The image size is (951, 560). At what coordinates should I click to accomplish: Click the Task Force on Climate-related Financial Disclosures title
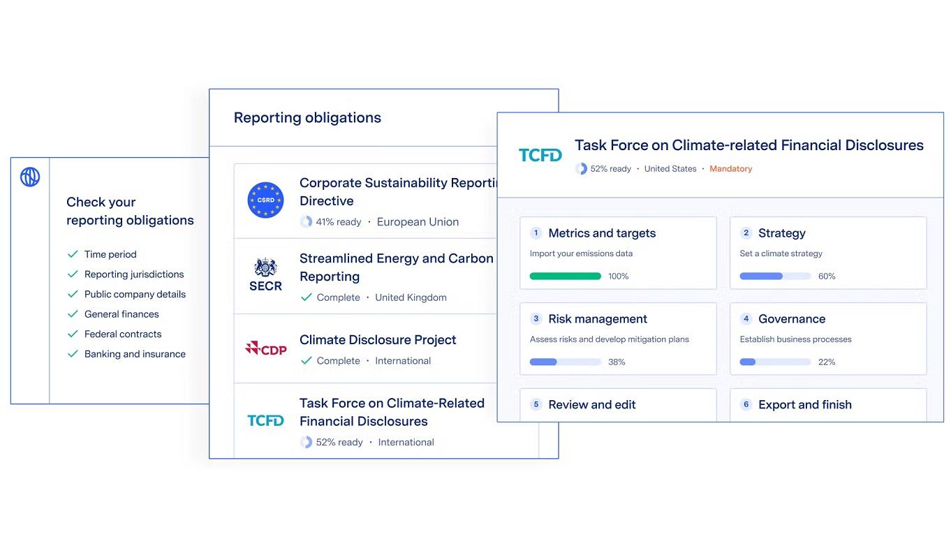(749, 145)
